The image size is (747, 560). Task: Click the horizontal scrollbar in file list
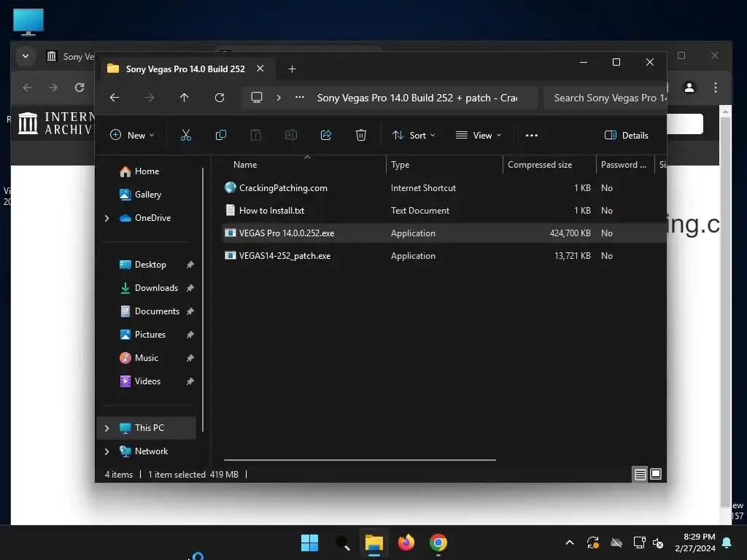[360, 460]
